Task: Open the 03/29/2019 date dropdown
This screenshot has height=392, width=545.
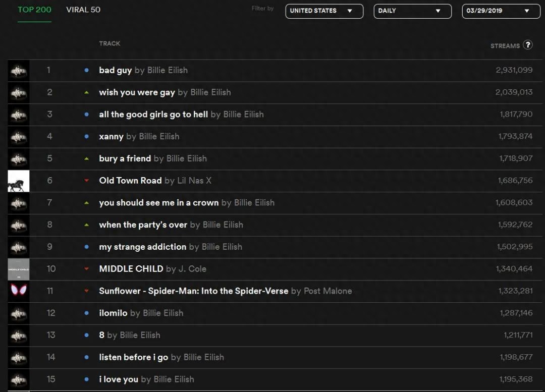Action: point(501,11)
